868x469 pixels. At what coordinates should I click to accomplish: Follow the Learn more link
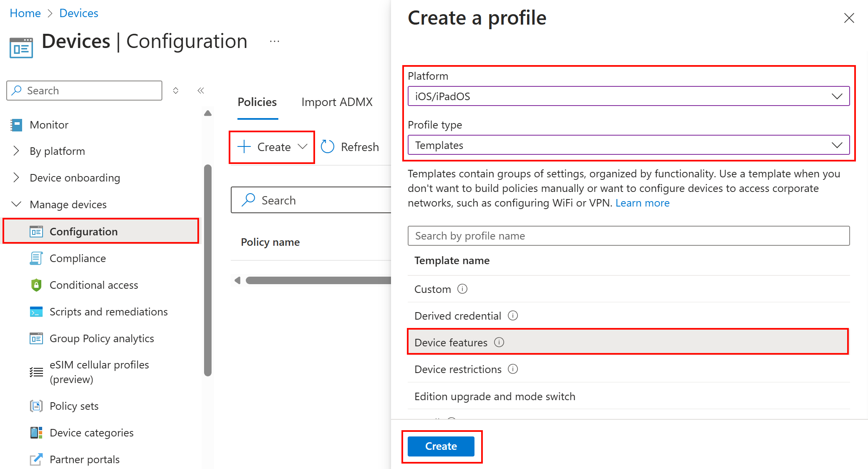click(x=642, y=203)
